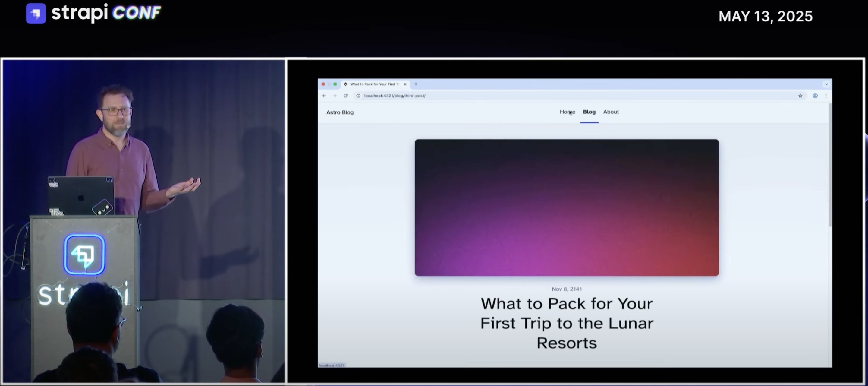
Task: Click the Astro Blog site title
Action: click(x=340, y=112)
